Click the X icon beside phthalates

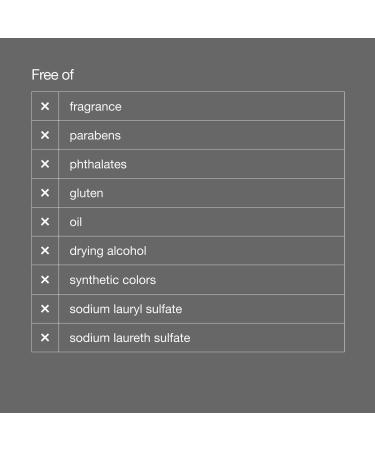45,164
